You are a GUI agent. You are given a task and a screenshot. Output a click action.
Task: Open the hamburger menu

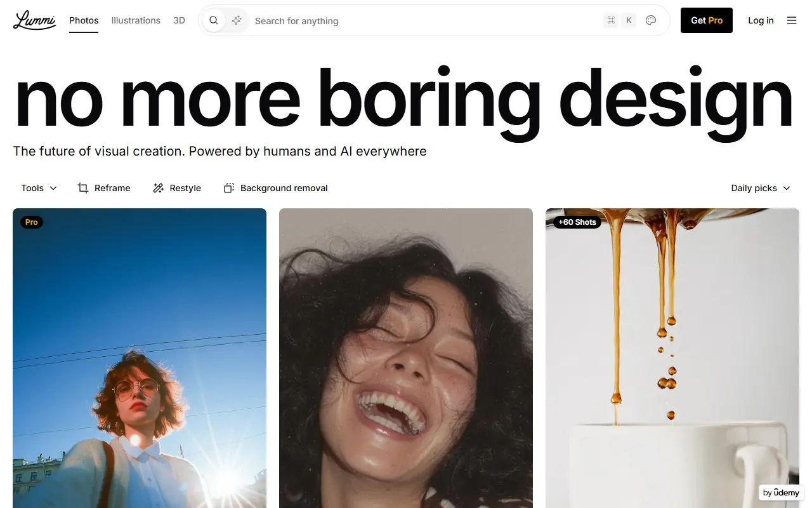[791, 20]
